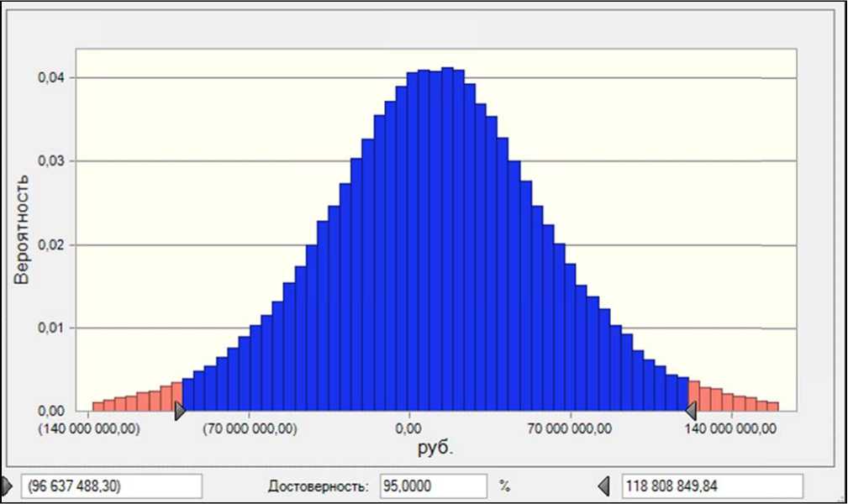The height and width of the screenshot is (504, 848).
Task: Click the upper bound field 118 808 849,84
Action: [x=712, y=486]
